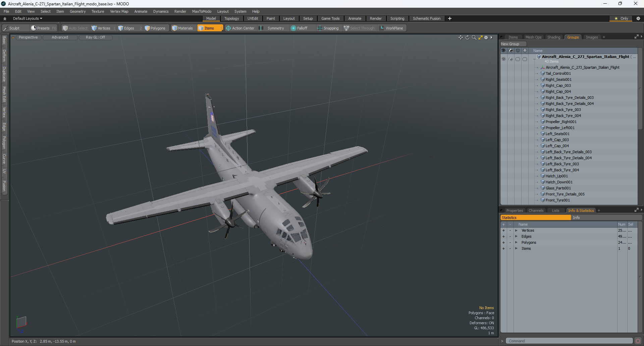This screenshot has width=644, height=346.
Task: Open the Perspective view type dropdown
Action: coord(28,38)
